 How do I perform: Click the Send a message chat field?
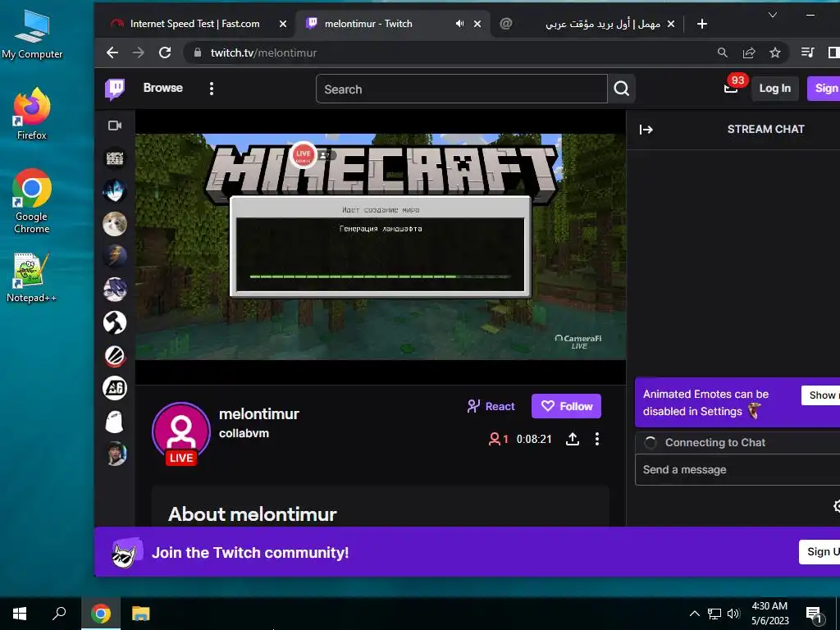(x=737, y=470)
